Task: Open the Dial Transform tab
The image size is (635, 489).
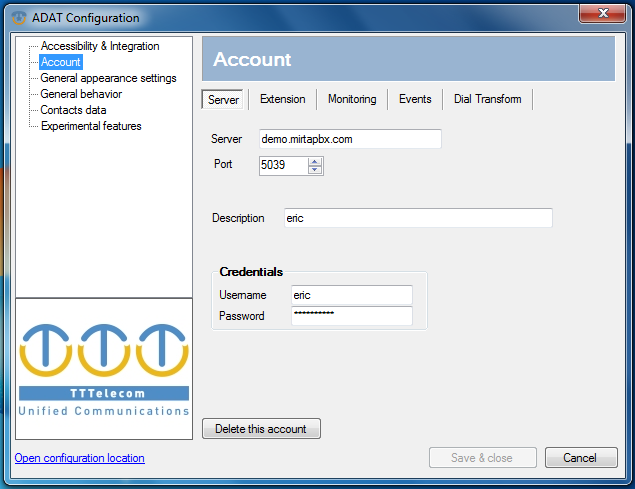Action: pos(487,99)
